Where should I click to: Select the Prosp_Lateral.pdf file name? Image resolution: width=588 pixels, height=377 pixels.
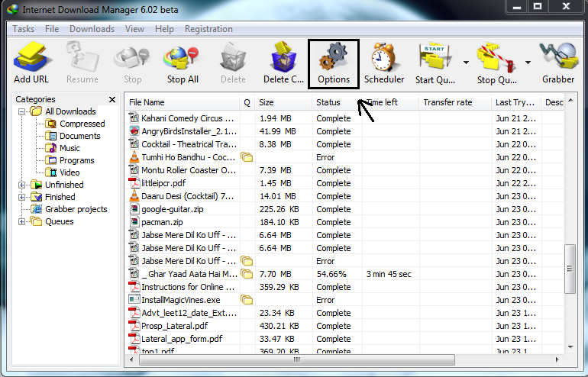(x=174, y=326)
